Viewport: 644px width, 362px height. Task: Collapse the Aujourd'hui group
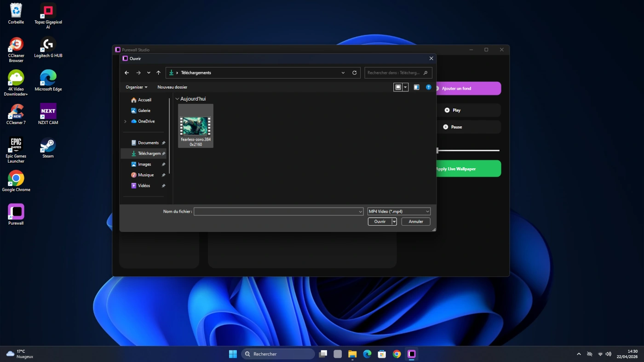point(177,99)
